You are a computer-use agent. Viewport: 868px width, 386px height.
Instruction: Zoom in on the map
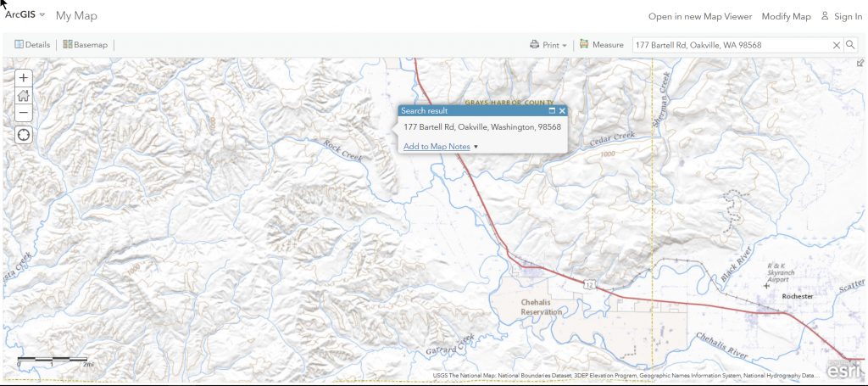click(x=24, y=77)
